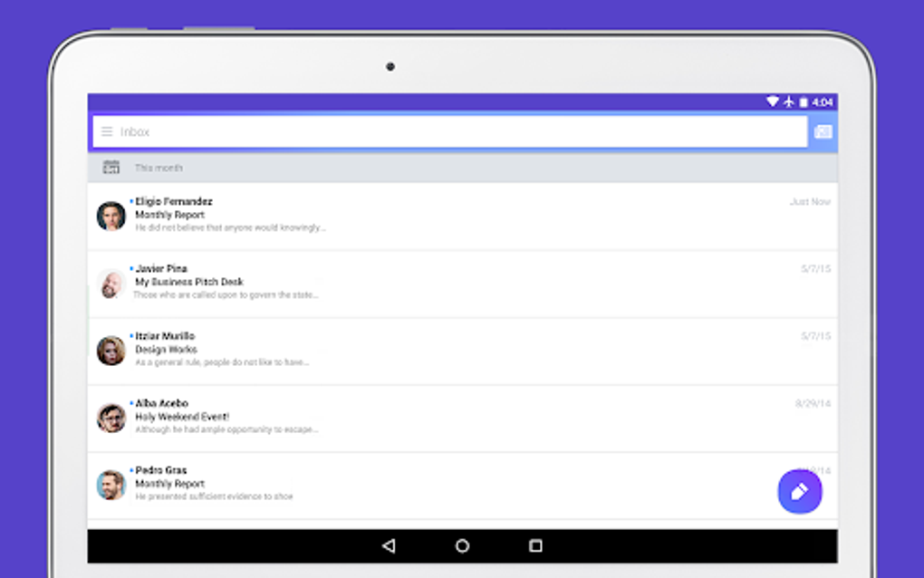Screen dimensions: 924x578
Task: Open the contact card icon beside search bar
Action: [823, 131]
